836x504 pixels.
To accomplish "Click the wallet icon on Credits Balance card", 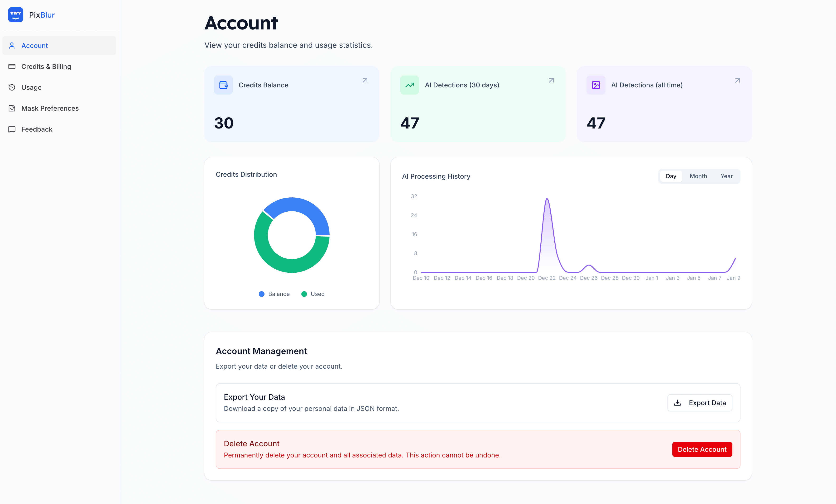I will [x=223, y=85].
